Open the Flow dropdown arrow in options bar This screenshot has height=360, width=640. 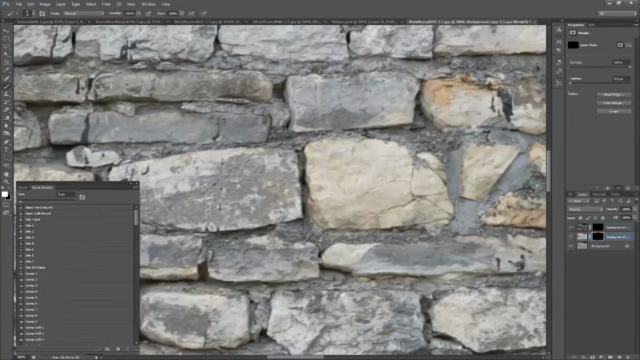click(x=182, y=13)
